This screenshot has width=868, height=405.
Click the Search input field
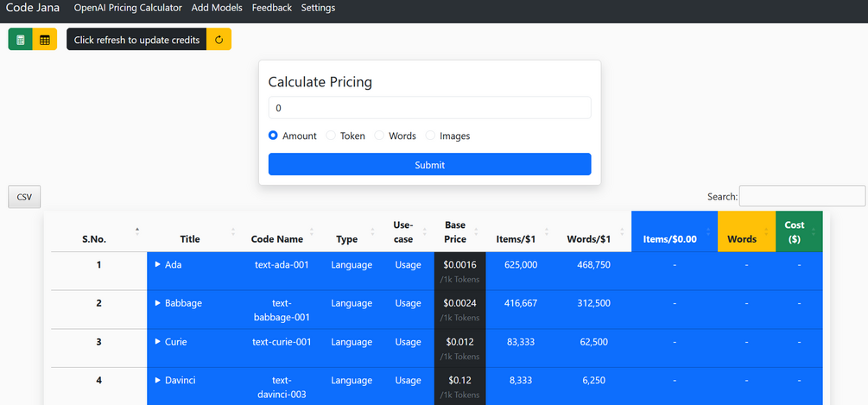tap(801, 196)
